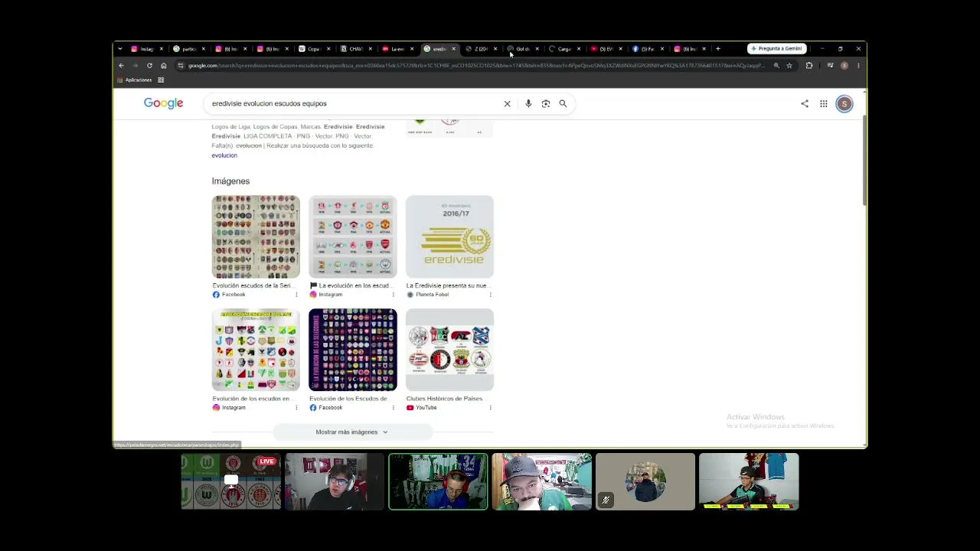Submit search with the magnifier icon
The height and width of the screenshot is (551, 980).
click(563, 104)
